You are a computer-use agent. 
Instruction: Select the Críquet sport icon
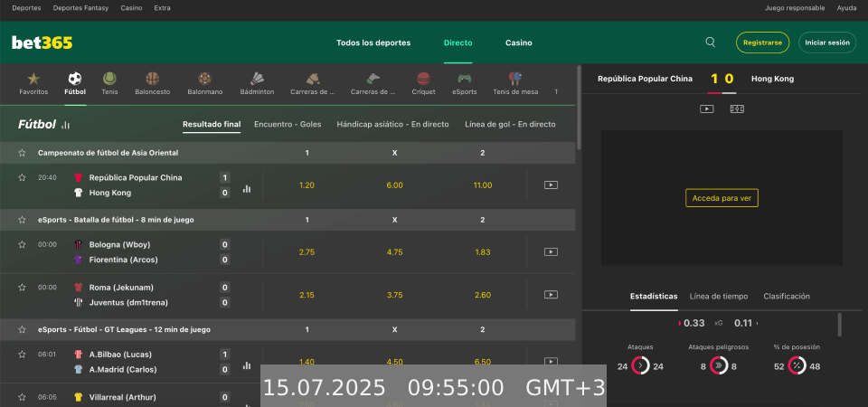[423, 79]
